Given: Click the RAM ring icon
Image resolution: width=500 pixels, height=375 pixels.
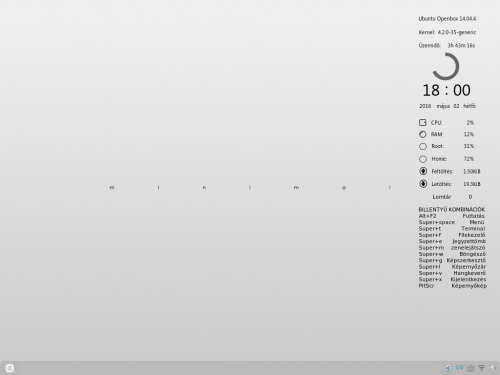Looking at the screenshot, I should 423,134.
